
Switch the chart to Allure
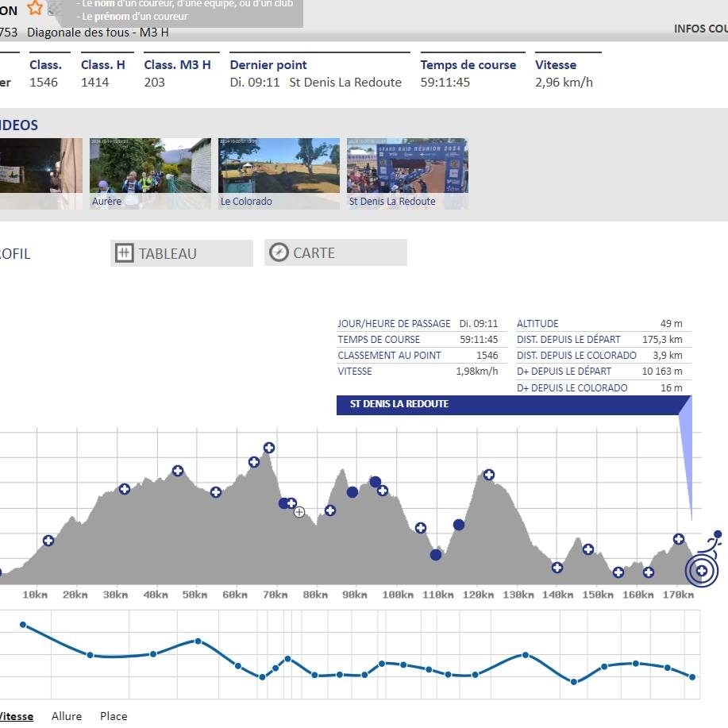pos(67,716)
